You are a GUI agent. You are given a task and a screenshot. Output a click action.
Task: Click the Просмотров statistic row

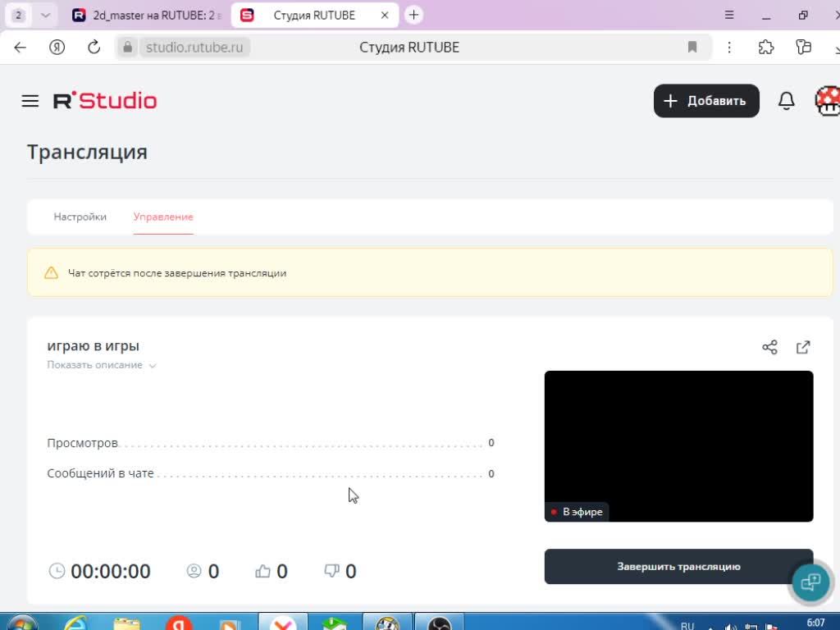271,443
